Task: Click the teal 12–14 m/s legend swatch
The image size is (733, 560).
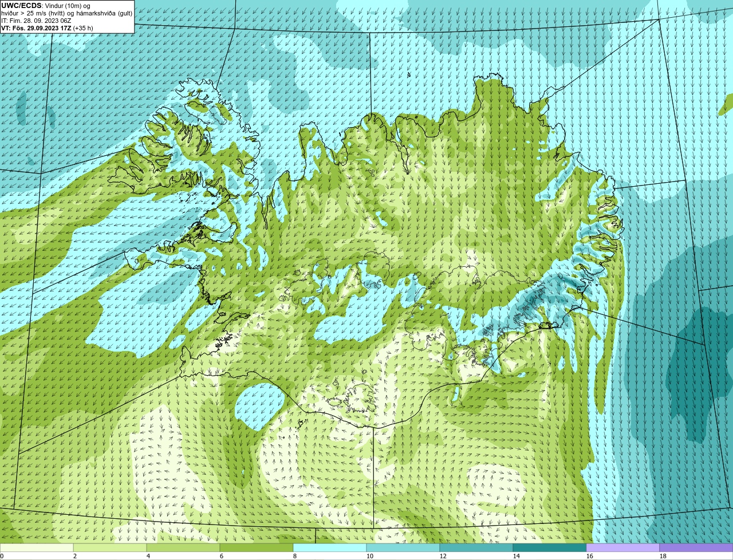Action: (476, 547)
